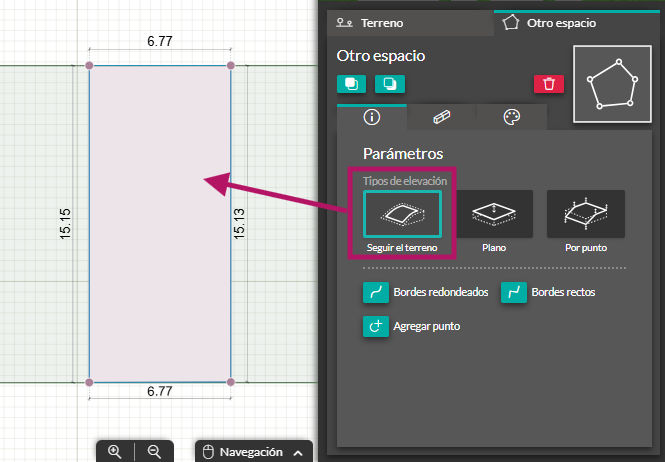Click the 15.15 dimension label
The height and width of the screenshot is (462, 665).
click(x=65, y=224)
